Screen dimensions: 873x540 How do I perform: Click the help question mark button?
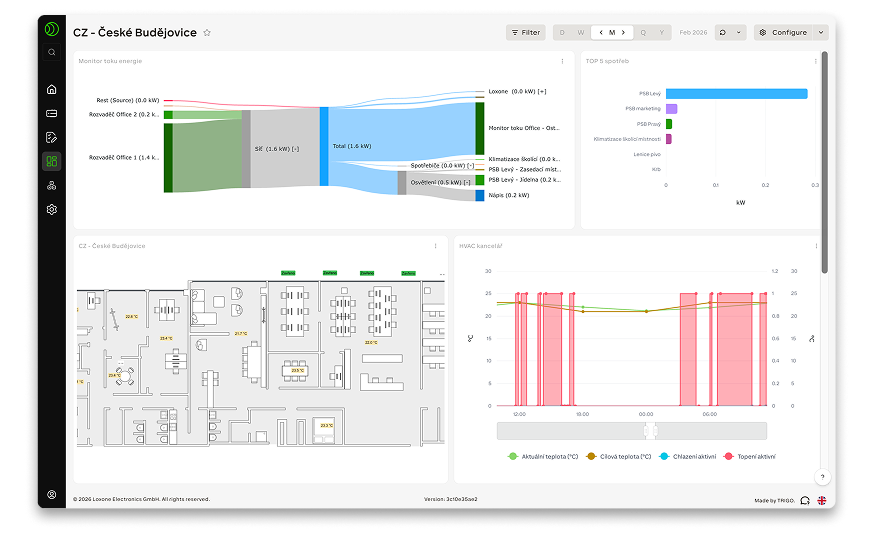822,477
